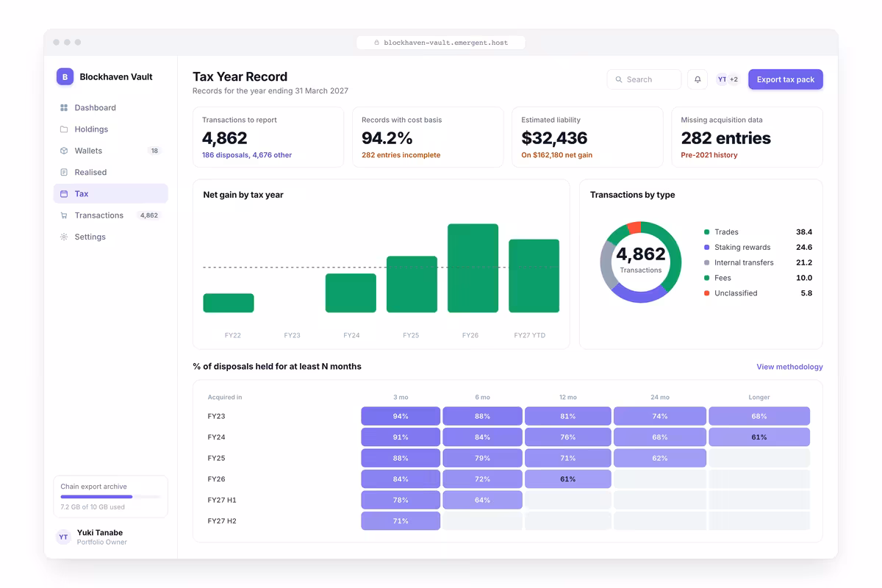Screen dimensions: 882x588
Task: Click the lock icon in address bar
Action: (x=377, y=43)
